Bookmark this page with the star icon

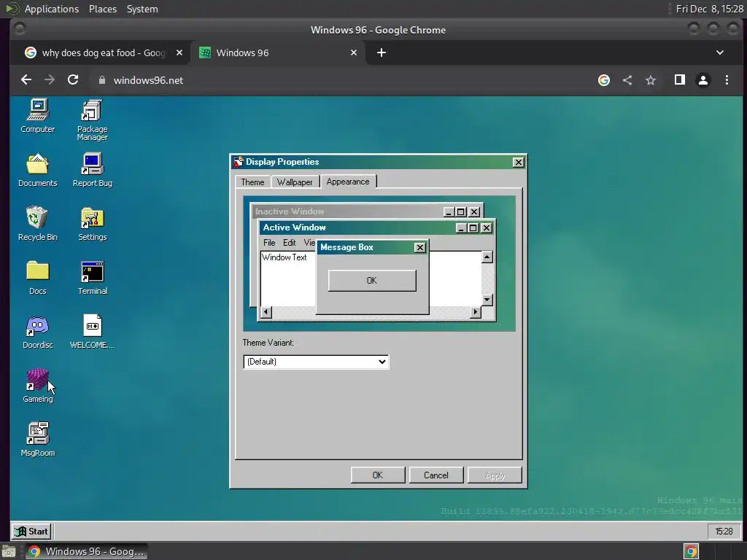coord(651,80)
